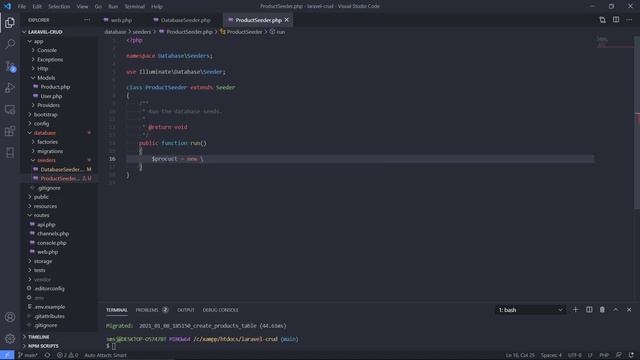Screen dimensions: 640x360
Task: Open the Edit menu
Action: click(37, 7)
